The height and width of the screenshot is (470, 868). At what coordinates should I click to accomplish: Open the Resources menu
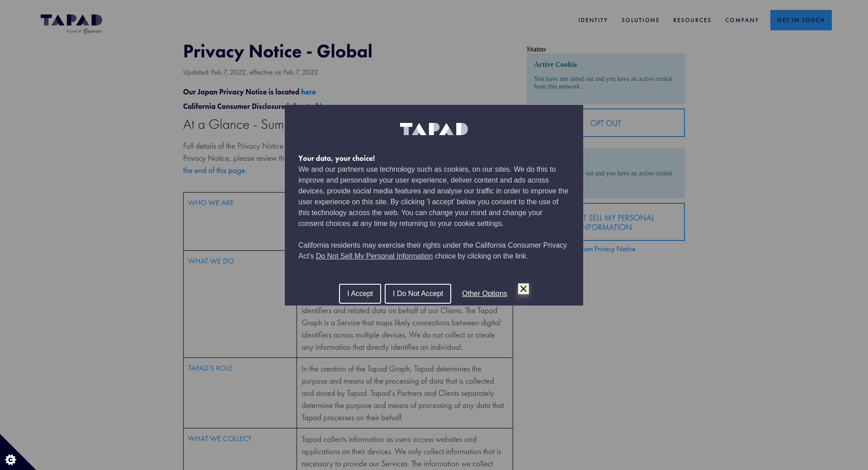pos(692,20)
